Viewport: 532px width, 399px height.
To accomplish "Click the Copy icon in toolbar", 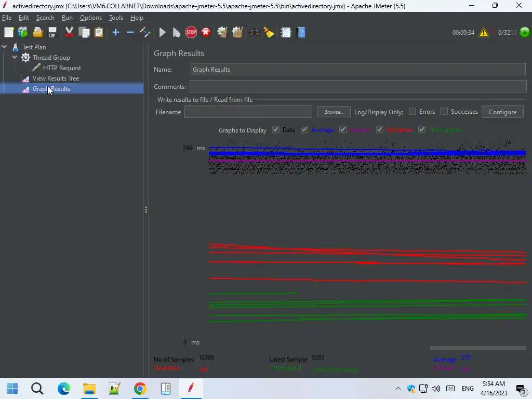I will click(84, 33).
